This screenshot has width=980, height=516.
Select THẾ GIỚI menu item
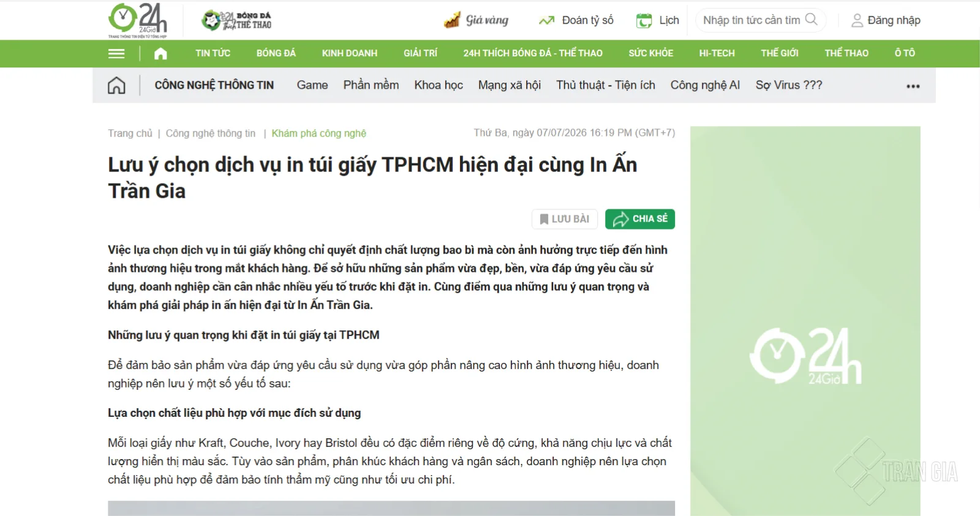780,53
